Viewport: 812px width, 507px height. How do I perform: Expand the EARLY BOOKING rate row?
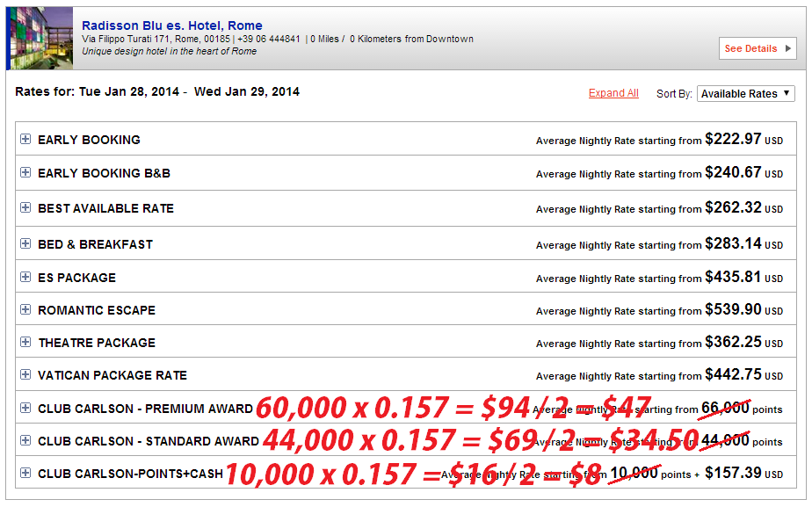(x=25, y=139)
